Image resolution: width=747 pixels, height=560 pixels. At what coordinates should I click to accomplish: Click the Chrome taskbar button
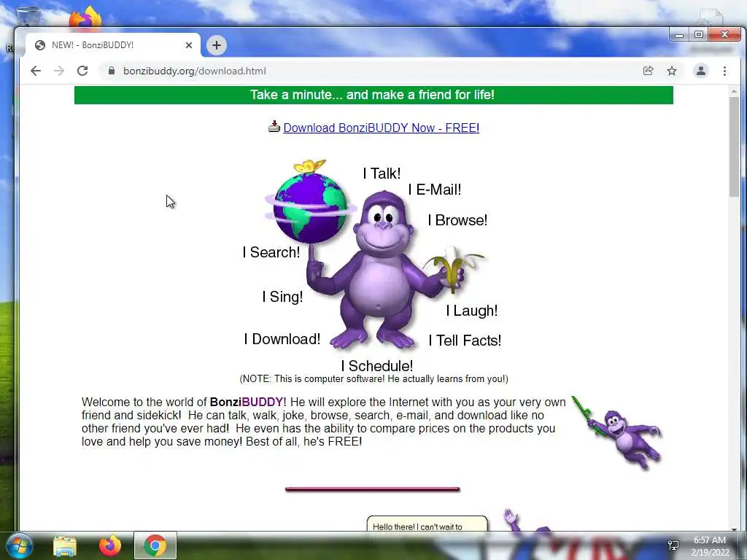[x=155, y=545]
